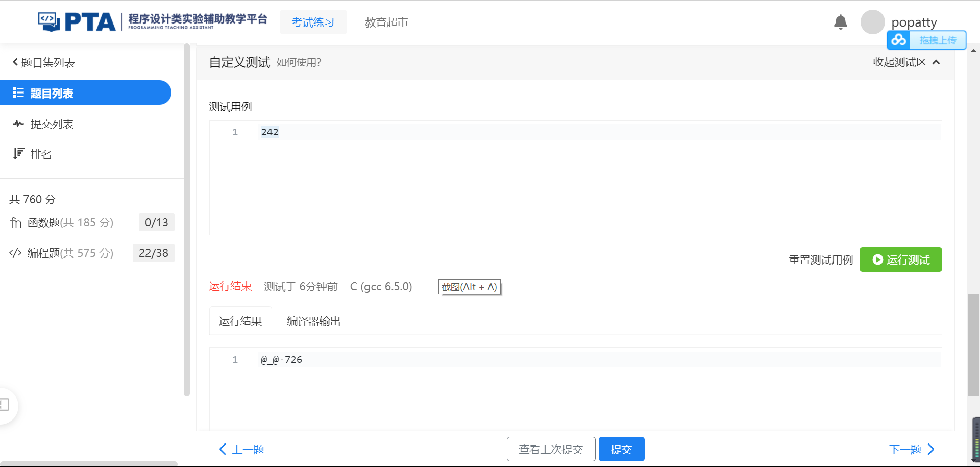The width and height of the screenshot is (980, 467).
Task: Collapse the test area via 收起测试区
Action: coord(906,62)
